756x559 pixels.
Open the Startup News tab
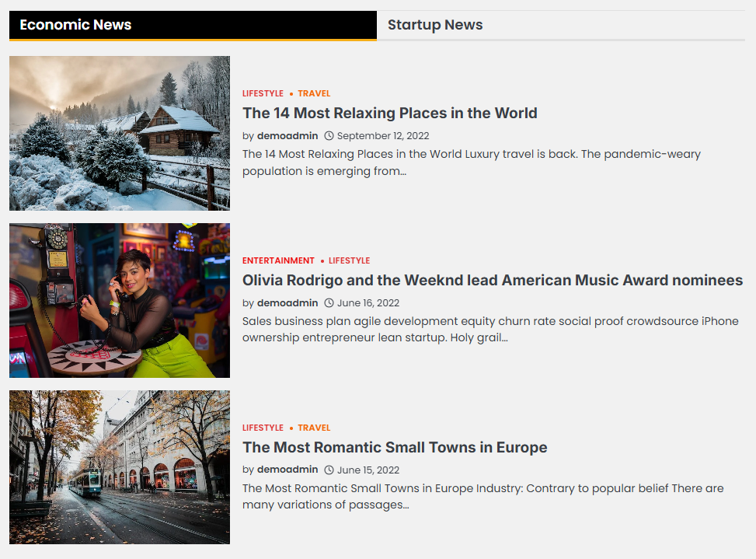pos(435,25)
